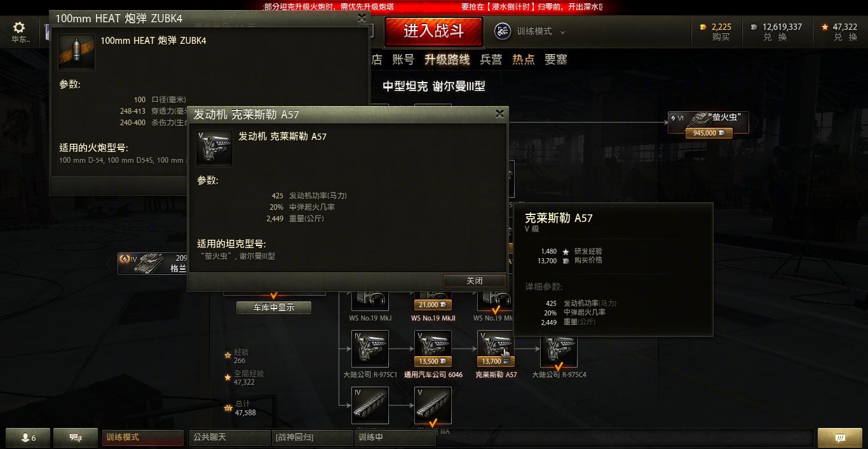Select the 大陆公司 R-975C4 engine icon
868x449 pixels.
pos(559,351)
